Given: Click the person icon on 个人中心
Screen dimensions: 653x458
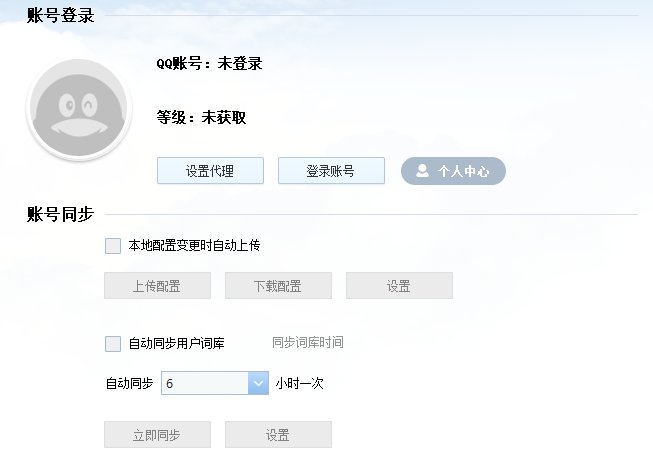Looking at the screenshot, I should pos(423,171).
